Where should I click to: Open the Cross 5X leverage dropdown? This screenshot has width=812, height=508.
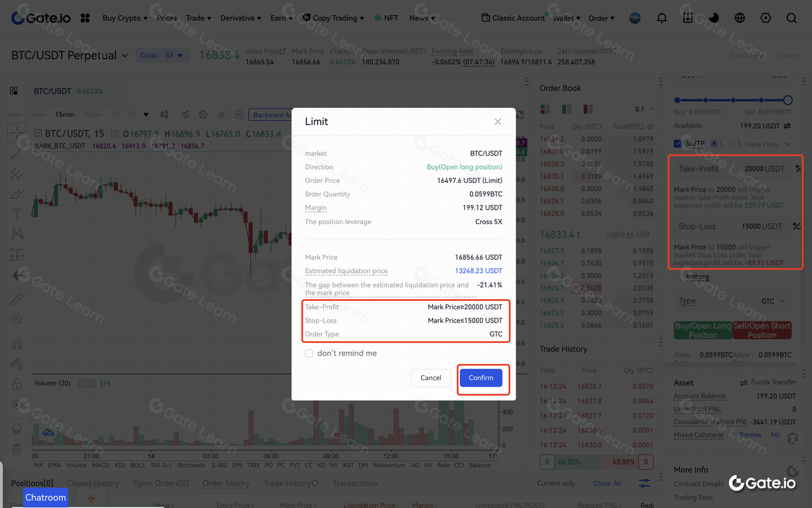[x=162, y=55]
